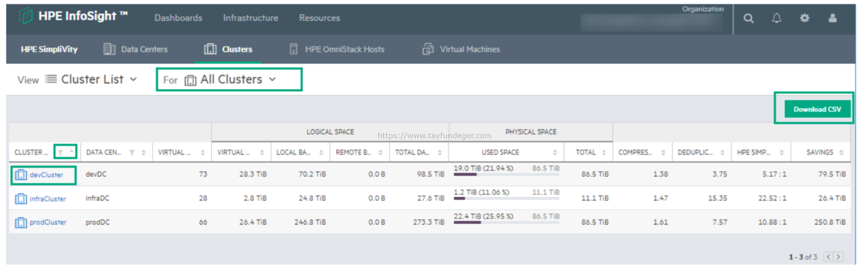Switch to the Clusters tab
This screenshot has height=271, width=868.
click(228, 49)
